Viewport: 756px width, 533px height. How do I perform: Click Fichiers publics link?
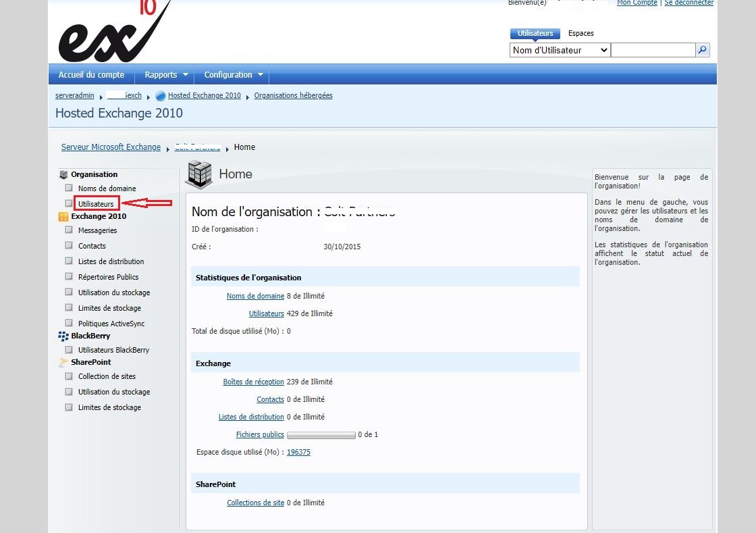(260, 434)
